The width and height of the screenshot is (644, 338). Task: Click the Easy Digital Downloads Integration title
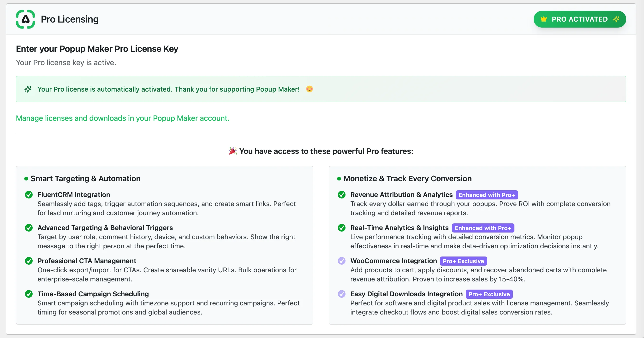click(x=406, y=294)
